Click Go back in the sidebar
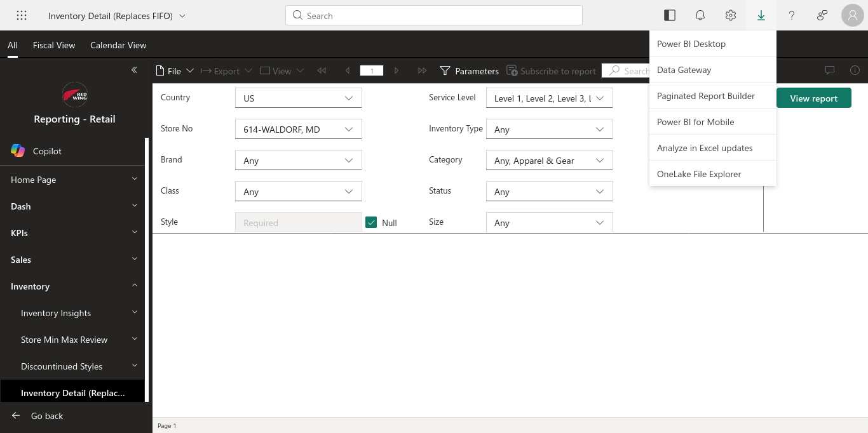Image resolution: width=868 pixels, height=433 pixels. point(46,416)
